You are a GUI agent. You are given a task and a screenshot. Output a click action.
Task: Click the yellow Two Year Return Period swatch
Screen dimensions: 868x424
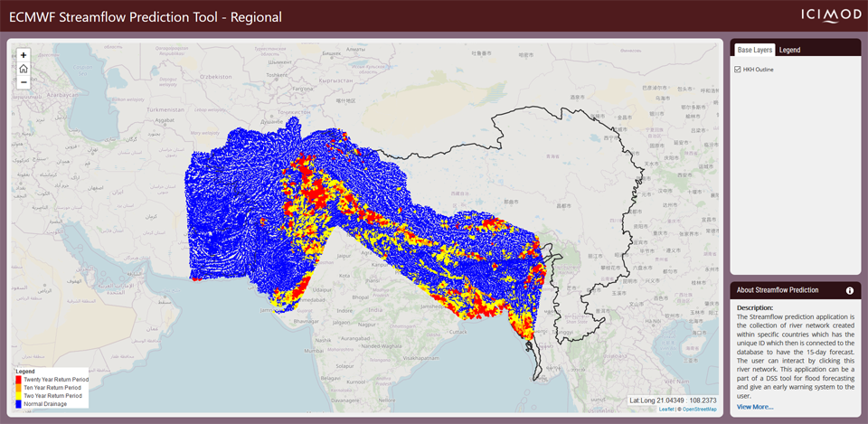[18, 396]
